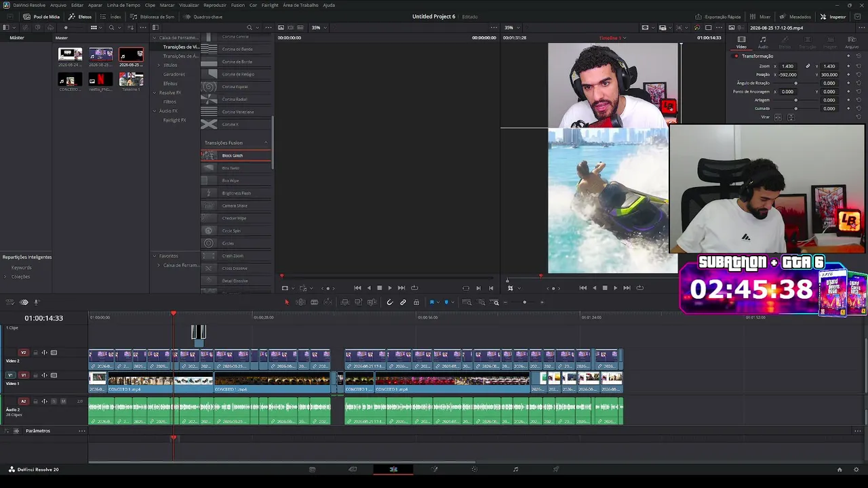Open the Fairlight page music note icon

(x=515, y=469)
